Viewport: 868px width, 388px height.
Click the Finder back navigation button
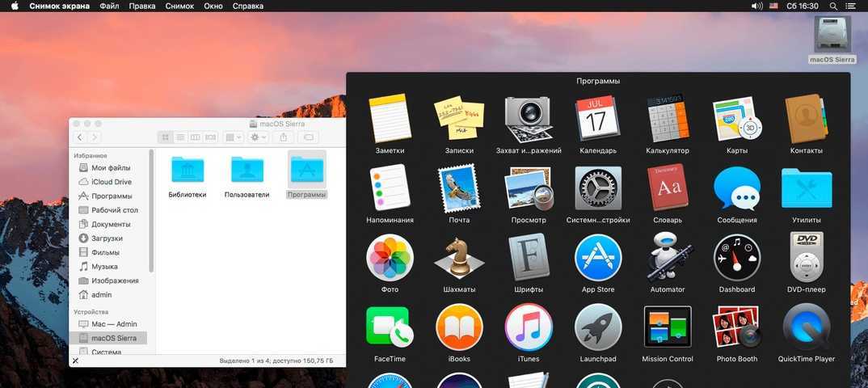coord(80,137)
